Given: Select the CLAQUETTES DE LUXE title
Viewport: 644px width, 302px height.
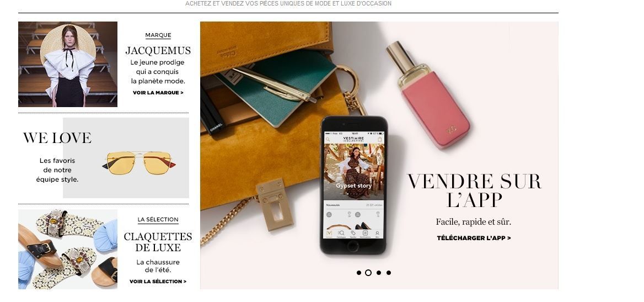Looking at the screenshot, I should click(158, 242).
